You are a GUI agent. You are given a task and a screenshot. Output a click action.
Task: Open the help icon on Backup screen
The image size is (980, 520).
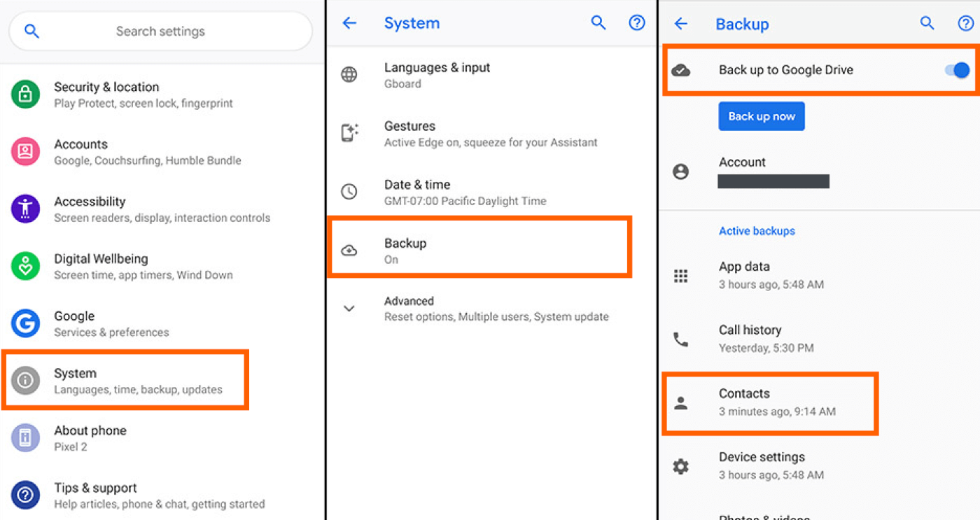[x=966, y=23]
